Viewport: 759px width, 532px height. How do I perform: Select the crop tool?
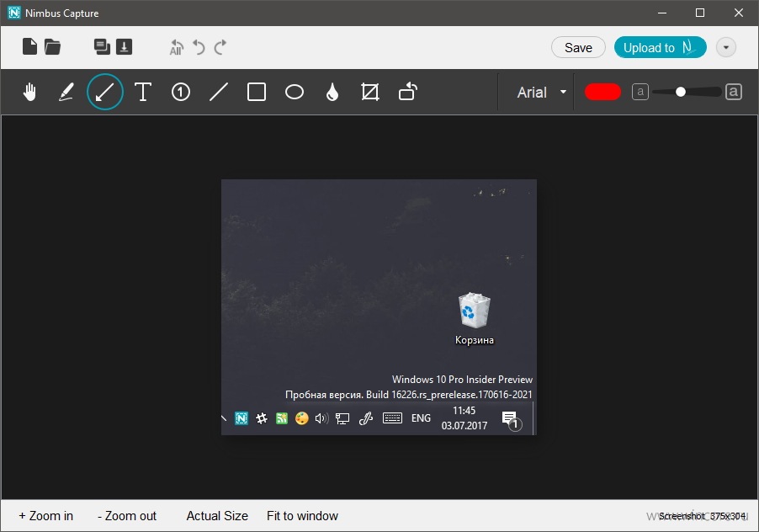(x=370, y=92)
